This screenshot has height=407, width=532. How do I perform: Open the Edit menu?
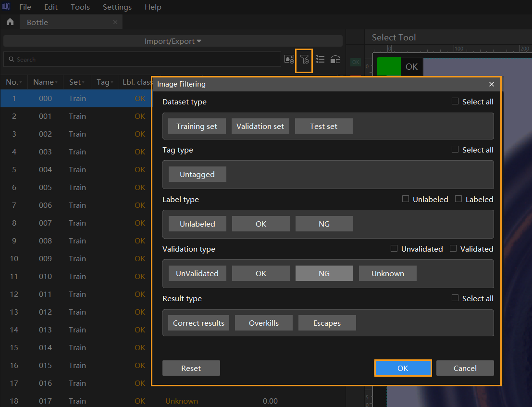click(51, 7)
